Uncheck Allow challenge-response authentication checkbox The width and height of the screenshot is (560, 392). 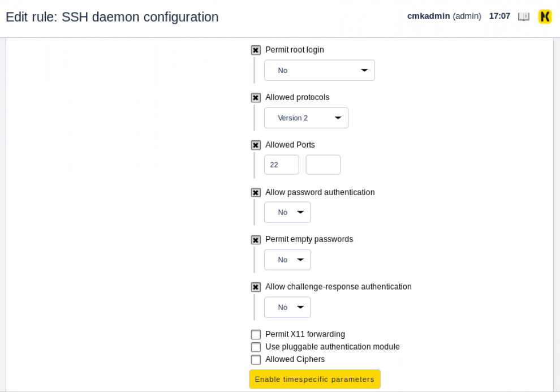(x=256, y=287)
